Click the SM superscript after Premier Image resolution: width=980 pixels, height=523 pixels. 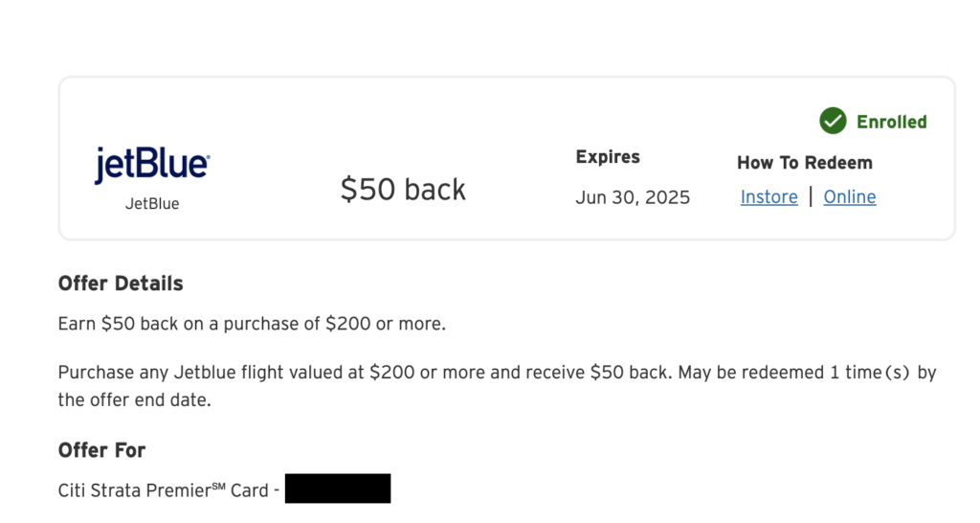218,486
